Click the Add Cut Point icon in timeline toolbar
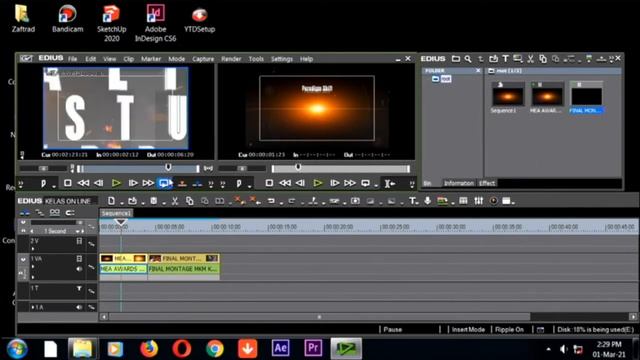The image size is (640, 360). (313, 200)
